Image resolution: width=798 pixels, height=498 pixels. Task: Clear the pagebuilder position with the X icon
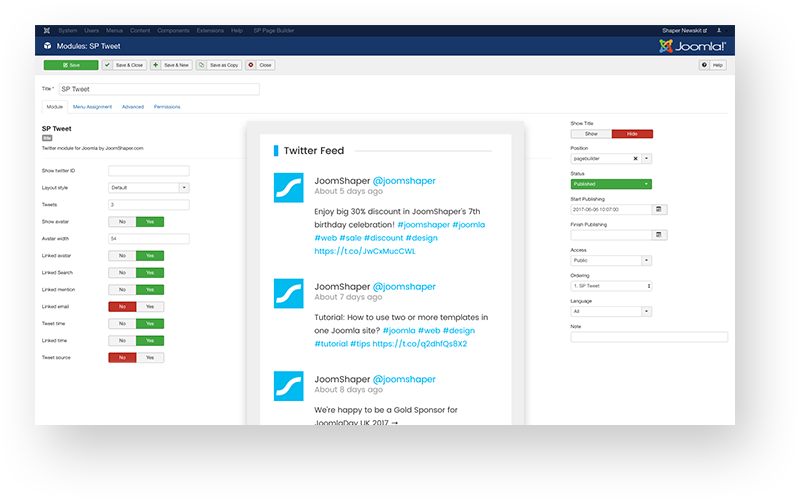(x=635, y=159)
